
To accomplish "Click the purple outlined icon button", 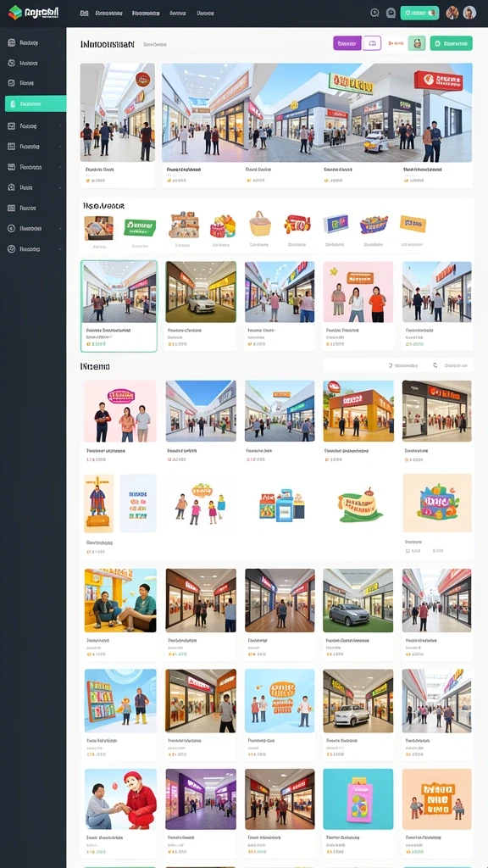I will [x=373, y=43].
